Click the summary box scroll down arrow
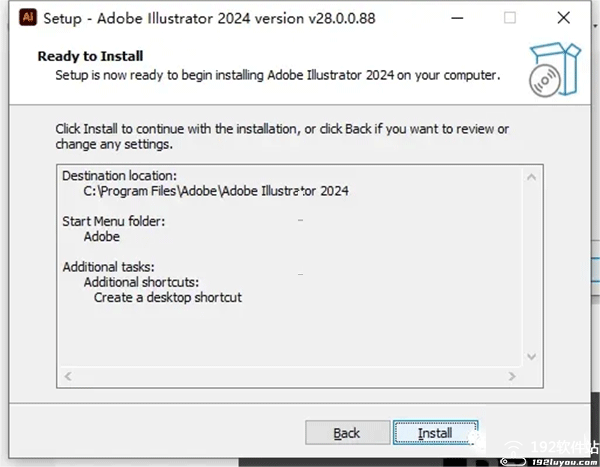The height and width of the screenshot is (467, 600). click(x=531, y=356)
